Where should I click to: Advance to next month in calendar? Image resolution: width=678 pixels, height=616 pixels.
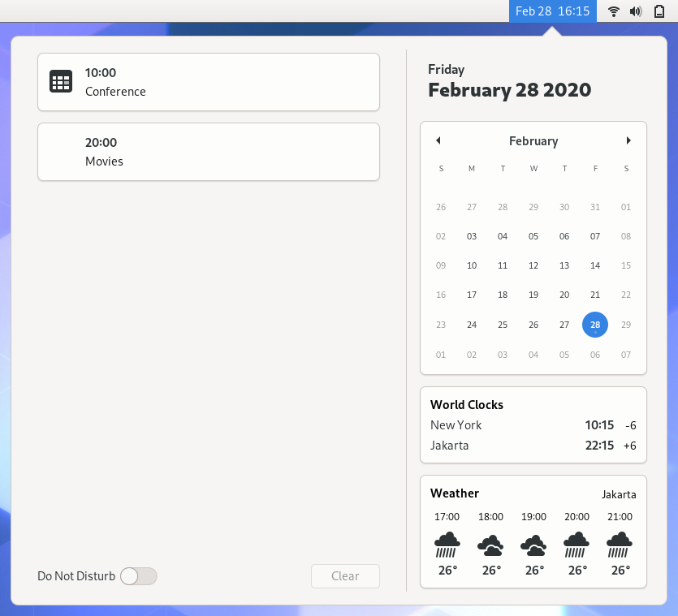pos(628,140)
